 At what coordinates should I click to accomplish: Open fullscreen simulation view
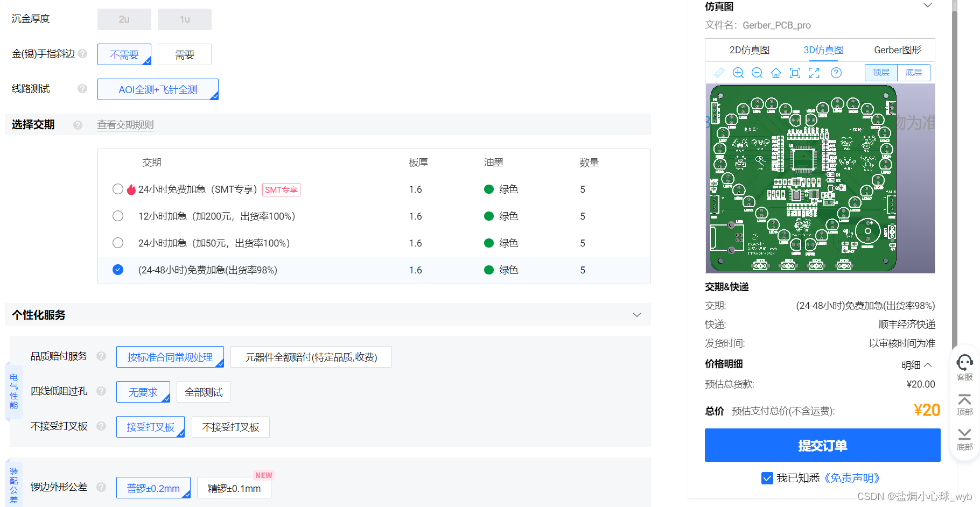point(814,73)
